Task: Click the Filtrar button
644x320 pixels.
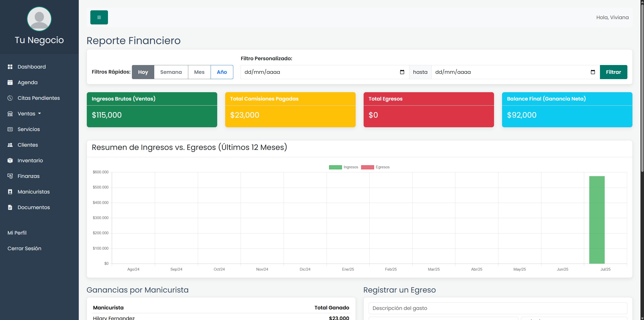Action: [614, 72]
